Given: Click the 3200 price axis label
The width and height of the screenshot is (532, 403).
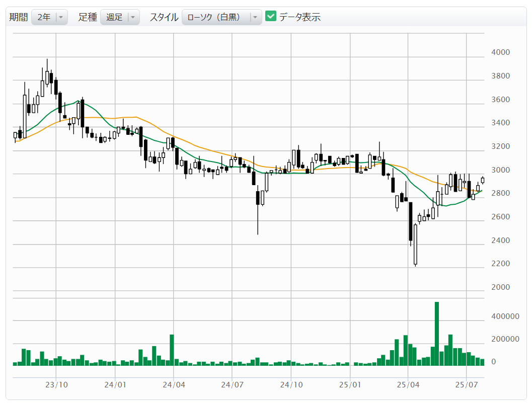Looking at the screenshot, I should (500, 146).
